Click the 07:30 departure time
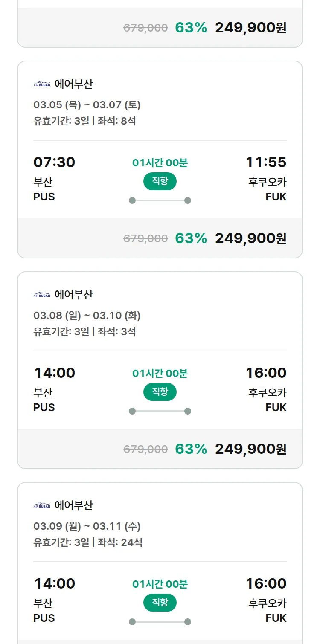This screenshot has width=320, height=644. pyautogui.click(x=54, y=162)
